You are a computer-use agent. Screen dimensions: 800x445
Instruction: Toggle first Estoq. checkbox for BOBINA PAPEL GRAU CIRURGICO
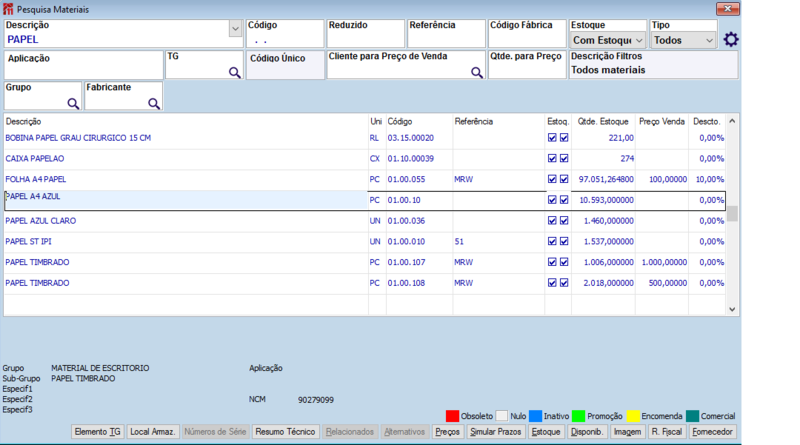(x=552, y=137)
